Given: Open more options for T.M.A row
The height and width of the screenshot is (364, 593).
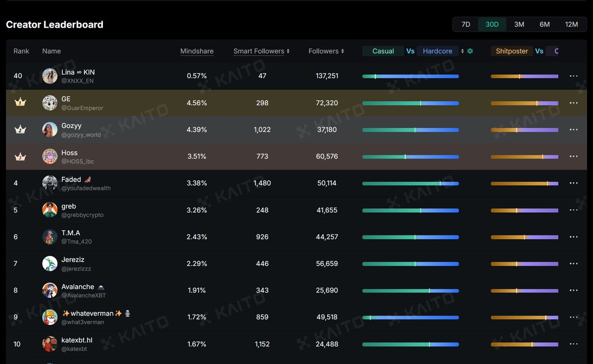Looking at the screenshot, I should (574, 237).
